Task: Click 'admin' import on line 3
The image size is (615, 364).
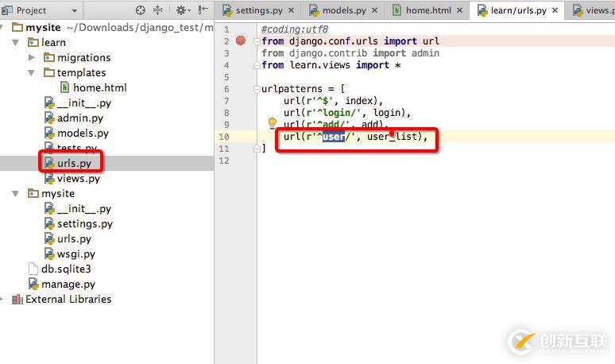Action: coord(425,53)
